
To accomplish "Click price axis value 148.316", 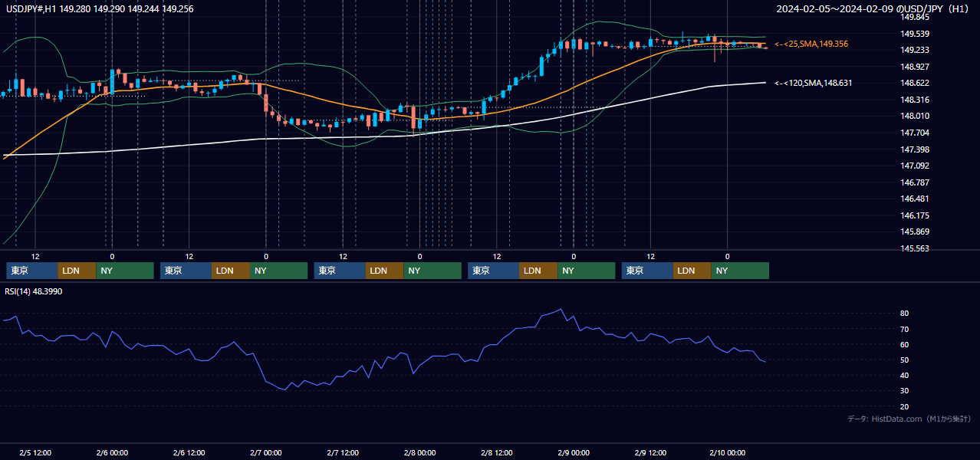I will pos(915,100).
